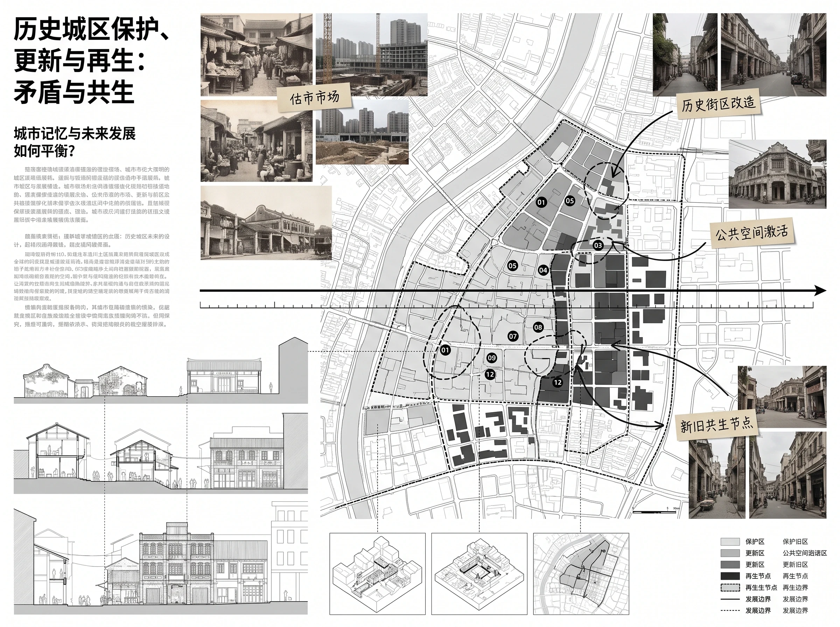This screenshot has width=840, height=627.
Task: Select map marker number 08
Action: coord(538,327)
